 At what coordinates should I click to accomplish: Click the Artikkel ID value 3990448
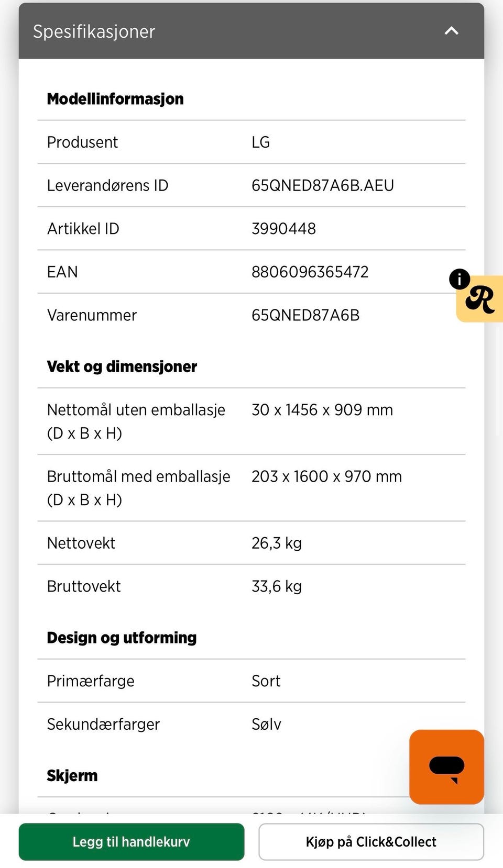pos(283,229)
